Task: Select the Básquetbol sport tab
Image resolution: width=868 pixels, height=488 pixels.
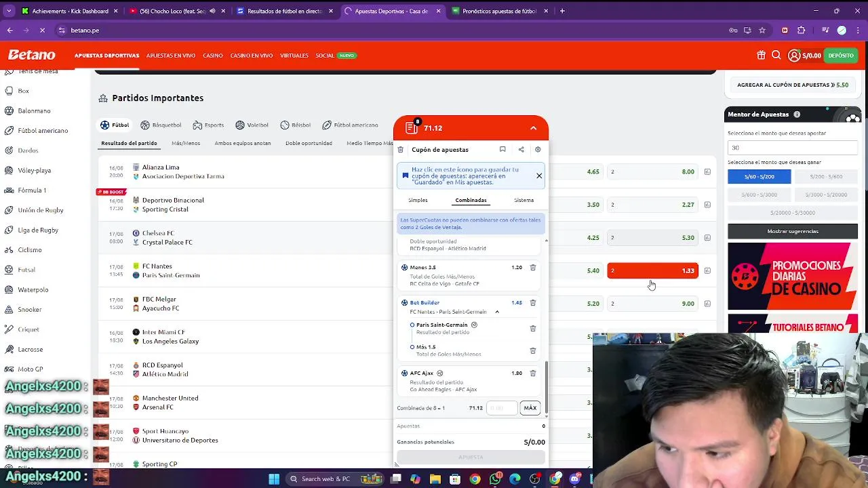Action: tap(161, 125)
